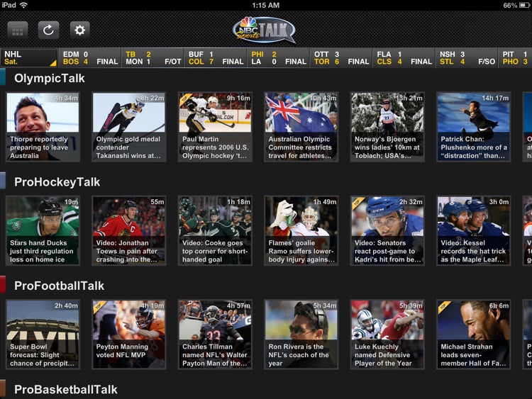Select FLA vs CLS final score
Image resolution: width=532 pixels, height=399 pixels.
pos(404,58)
